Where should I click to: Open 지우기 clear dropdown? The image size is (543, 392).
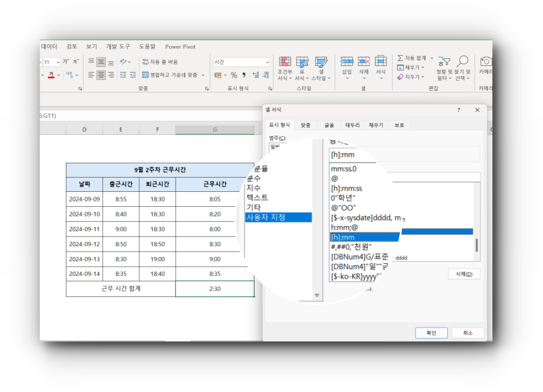click(411, 77)
